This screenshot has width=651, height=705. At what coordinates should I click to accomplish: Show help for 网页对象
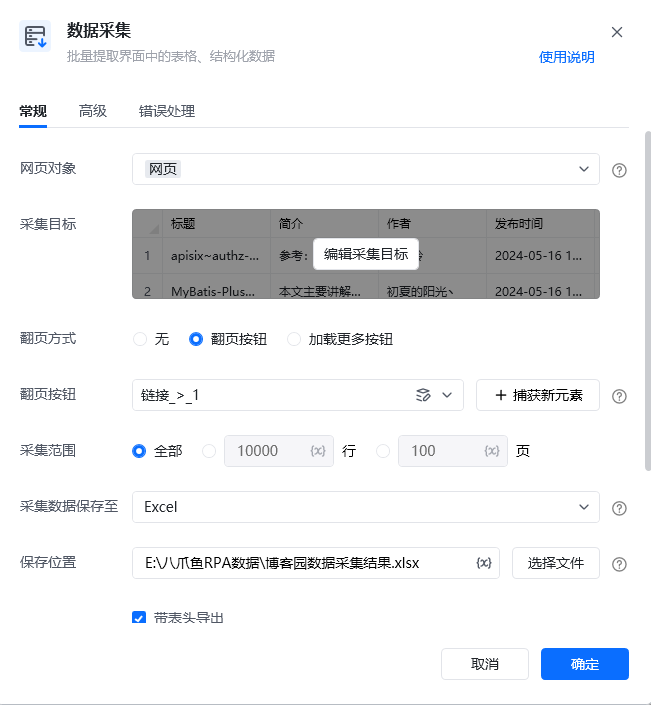(x=619, y=170)
